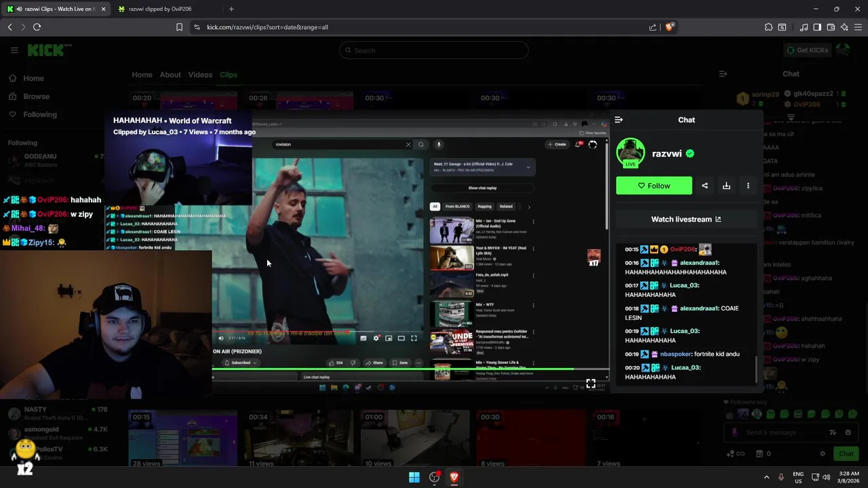
Task: Click the taskbar microphone icon
Action: coord(781,477)
